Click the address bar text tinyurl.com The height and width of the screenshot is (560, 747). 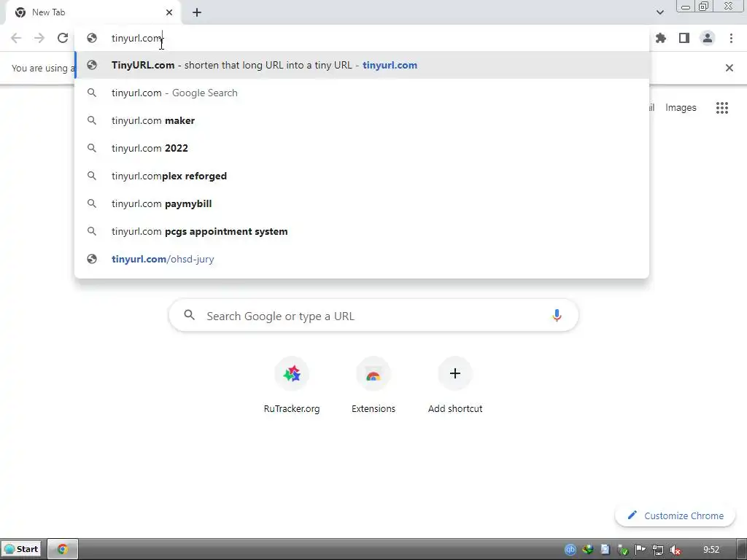pos(136,38)
